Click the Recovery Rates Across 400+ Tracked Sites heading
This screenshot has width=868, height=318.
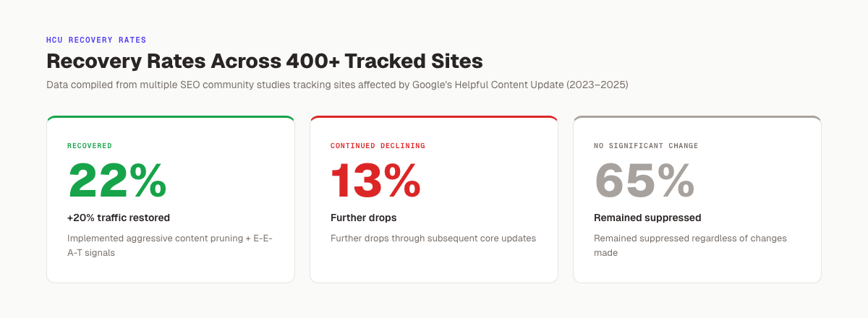pyautogui.click(x=264, y=61)
